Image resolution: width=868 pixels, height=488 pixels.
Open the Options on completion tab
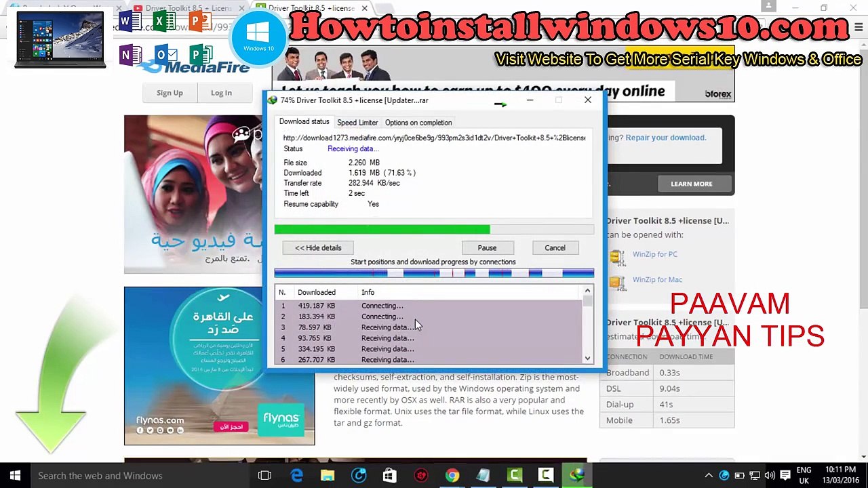pyautogui.click(x=418, y=123)
